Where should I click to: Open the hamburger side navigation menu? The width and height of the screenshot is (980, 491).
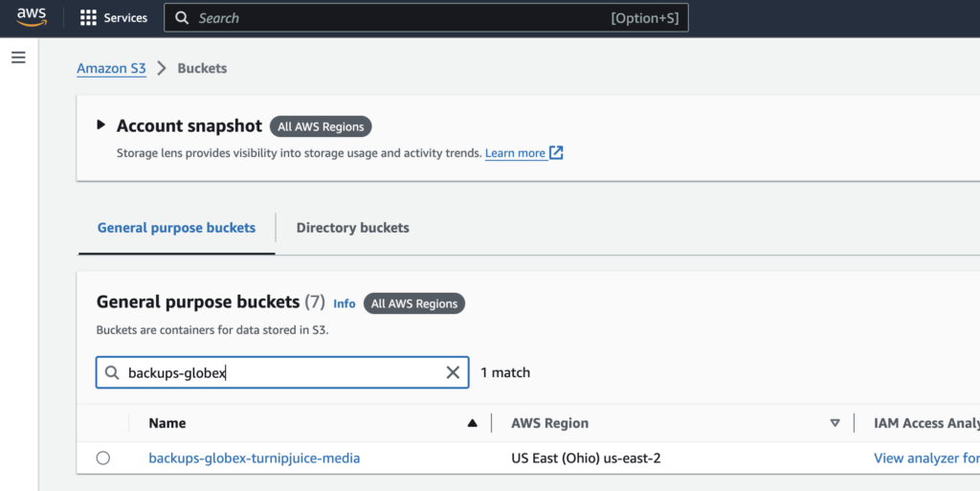point(18,57)
